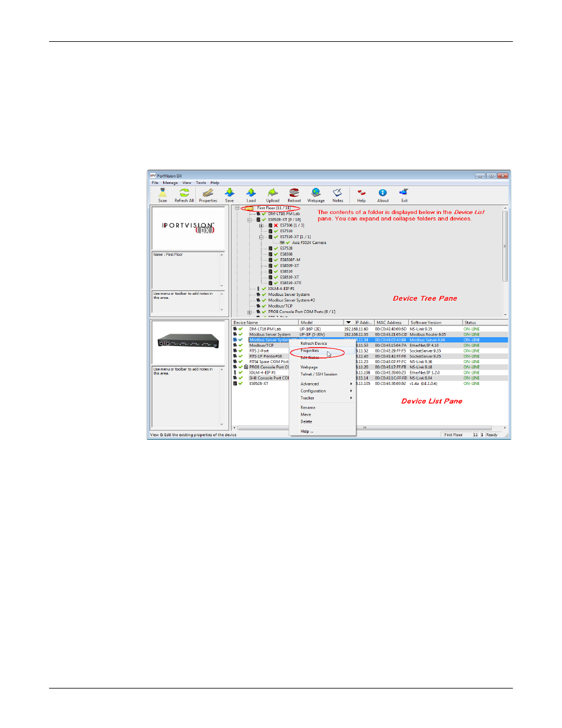Open the Tools menu
The height and width of the screenshot is (728, 562).
click(201, 183)
